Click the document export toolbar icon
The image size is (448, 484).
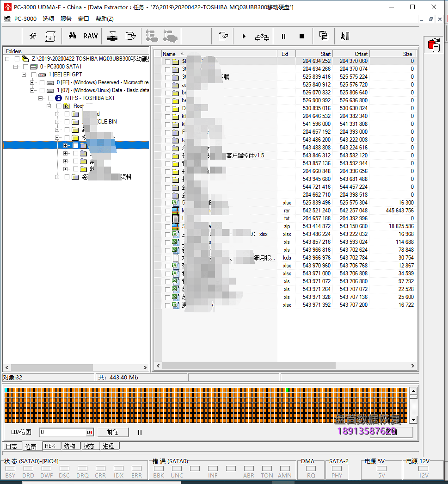(x=223, y=37)
